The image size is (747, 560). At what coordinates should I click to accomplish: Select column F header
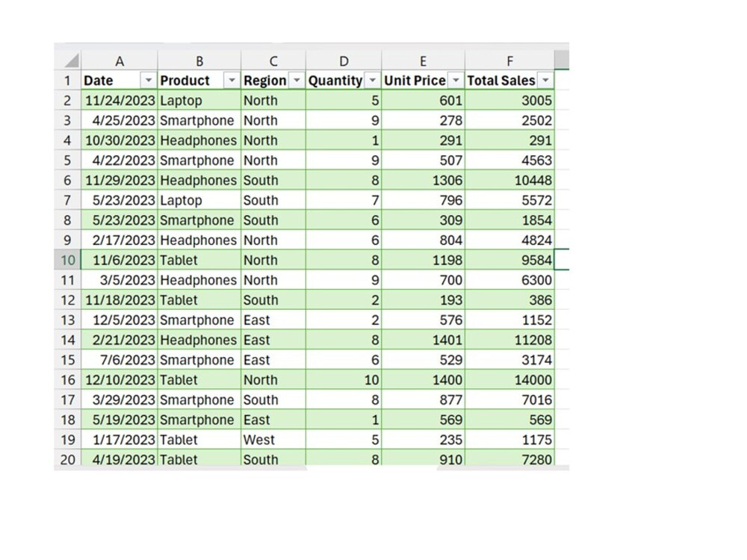click(x=509, y=61)
